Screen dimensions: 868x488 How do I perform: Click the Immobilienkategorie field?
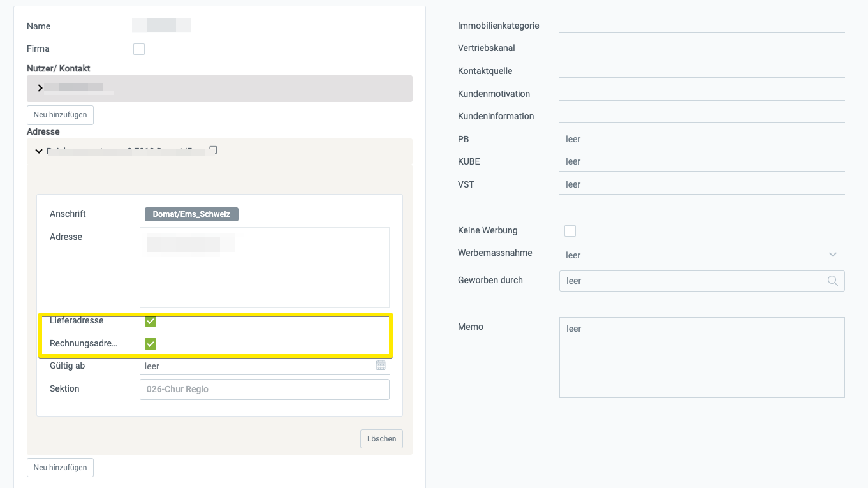702,26
